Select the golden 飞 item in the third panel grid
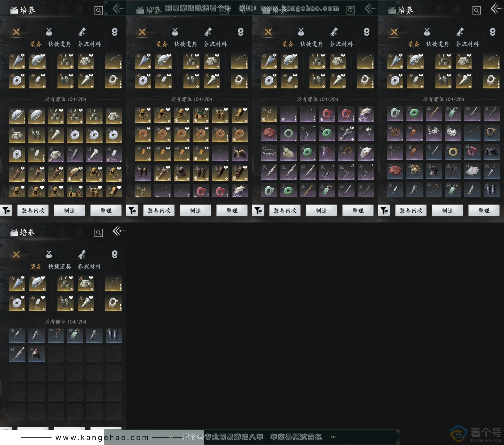Image resolution: width=504 pixels, height=445 pixels. coord(270,114)
